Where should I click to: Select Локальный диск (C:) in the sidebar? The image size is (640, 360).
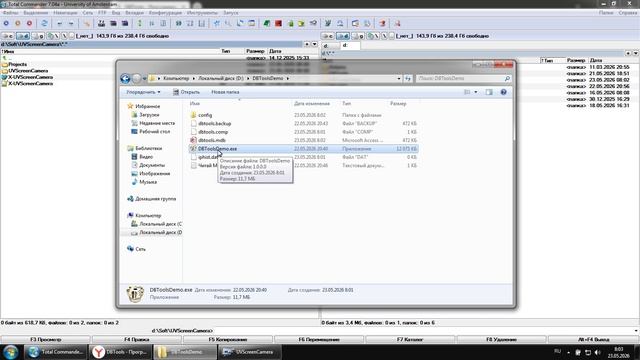[x=160, y=224]
